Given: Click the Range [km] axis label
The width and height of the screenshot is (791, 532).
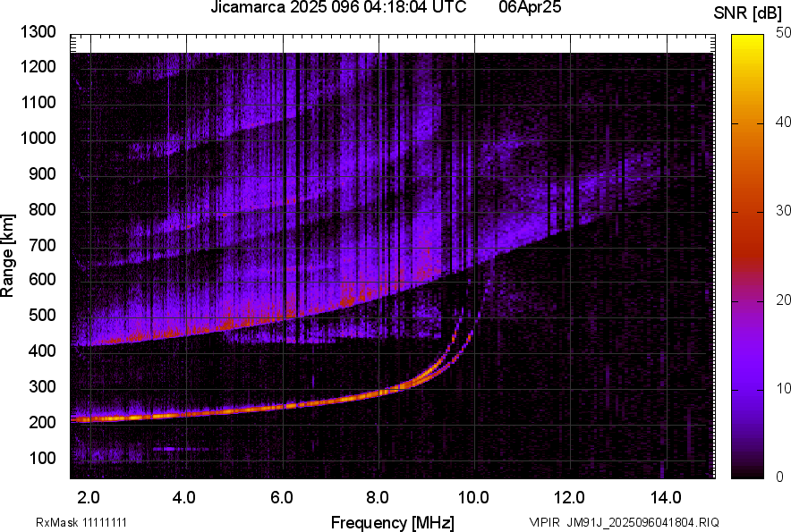Looking at the screenshot, I should click(8, 256).
